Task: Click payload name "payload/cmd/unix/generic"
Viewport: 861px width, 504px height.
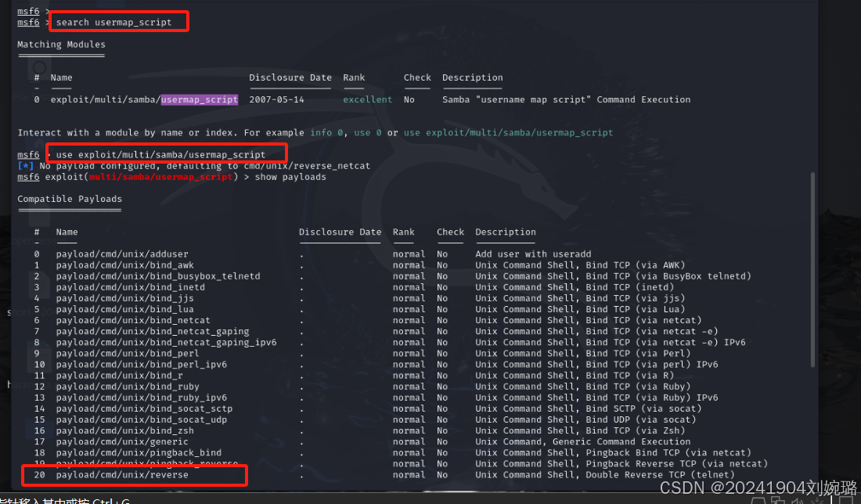Action: [x=122, y=441]
